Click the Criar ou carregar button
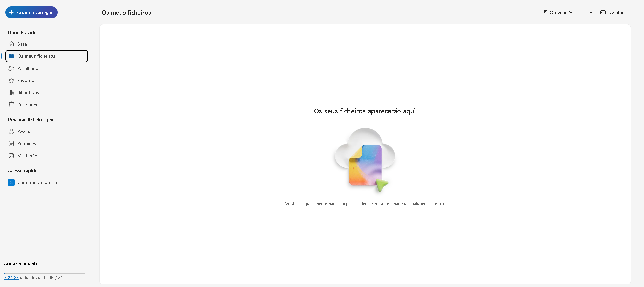This screenshot has width=644, height=287. (x=32, y=12)
